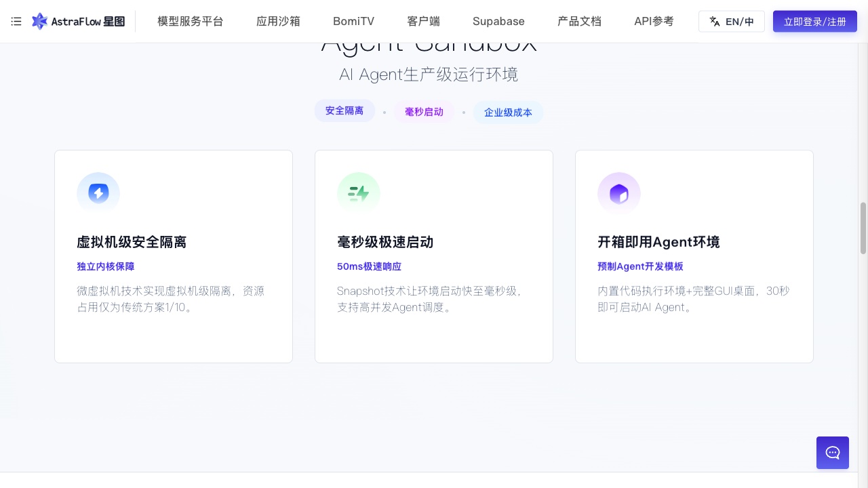Click 立即登录/注册 button
This screenshot has width=868, height=488.
(815, 22)
